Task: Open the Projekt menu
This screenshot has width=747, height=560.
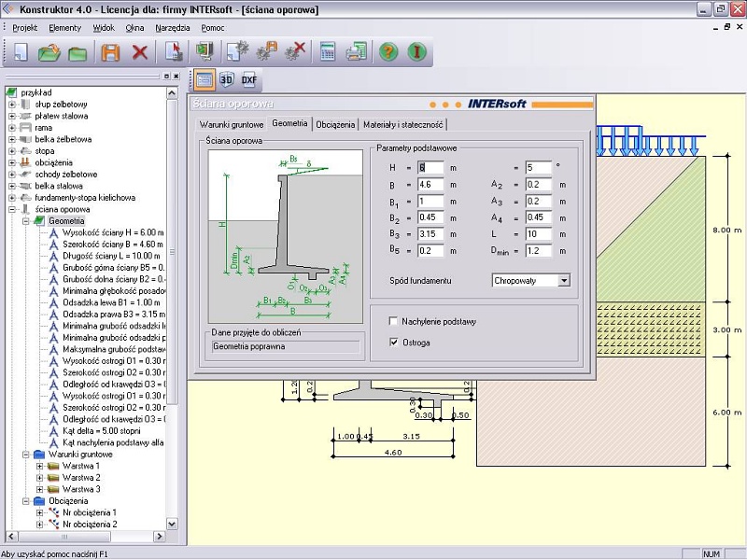Action: (25, 28)
